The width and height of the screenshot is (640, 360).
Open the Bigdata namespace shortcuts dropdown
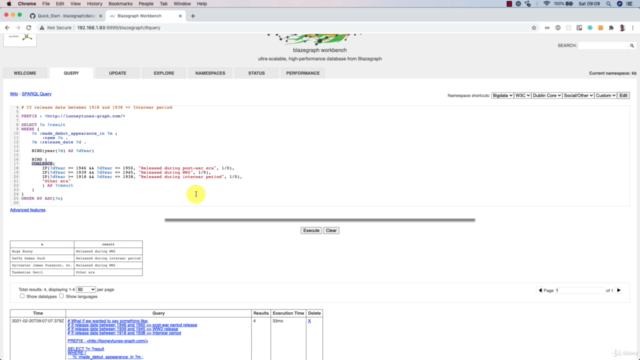(502, 96)
